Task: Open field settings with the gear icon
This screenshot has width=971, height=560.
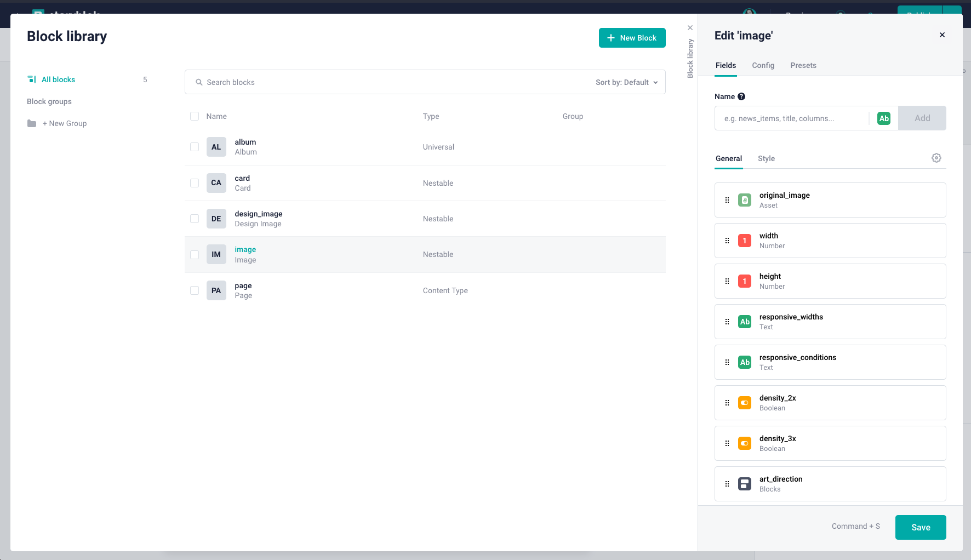Action: click(x=936, y=158)
